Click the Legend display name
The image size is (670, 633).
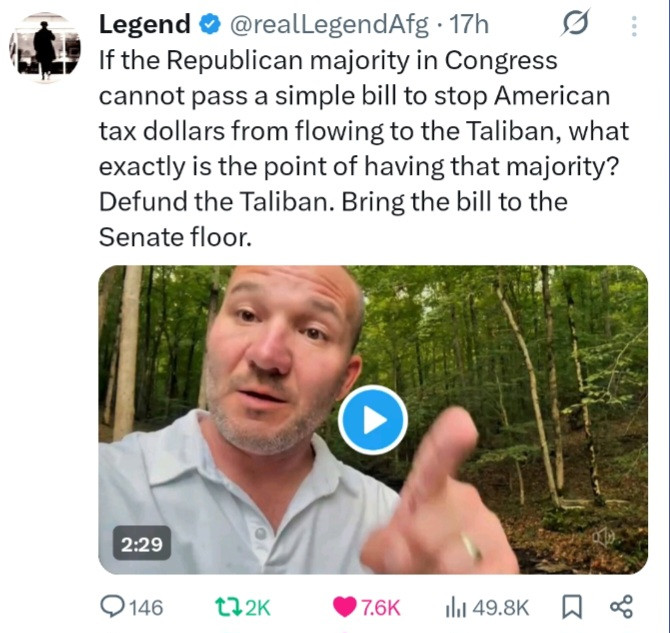pos(144,24)
